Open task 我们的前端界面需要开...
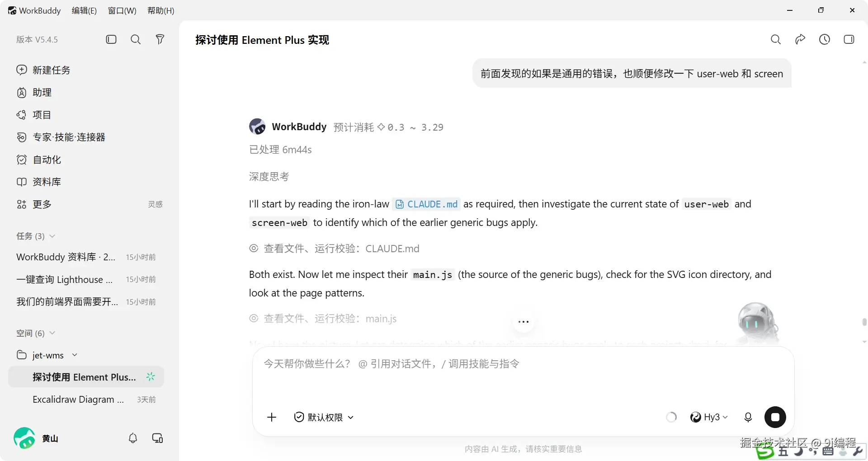 pos(86,301)
